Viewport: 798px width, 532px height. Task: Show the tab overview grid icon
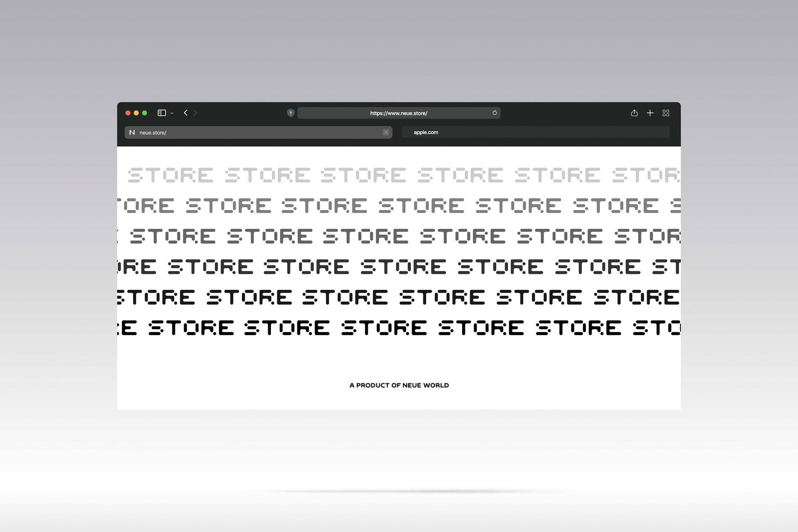[666, 113]
